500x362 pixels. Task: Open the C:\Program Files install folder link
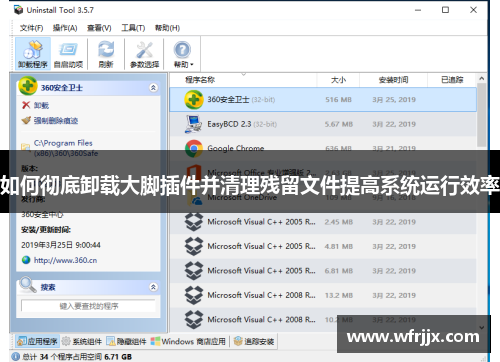66,148
